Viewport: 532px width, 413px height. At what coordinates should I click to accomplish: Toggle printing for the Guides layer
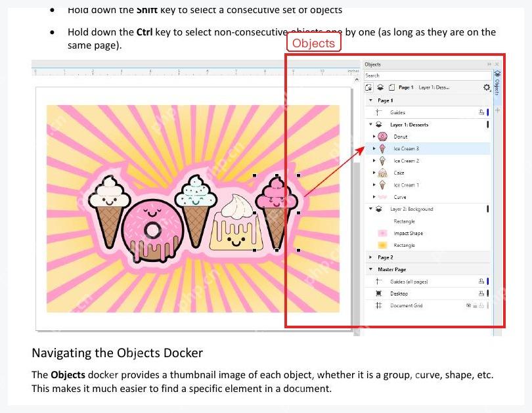[481, 112]
